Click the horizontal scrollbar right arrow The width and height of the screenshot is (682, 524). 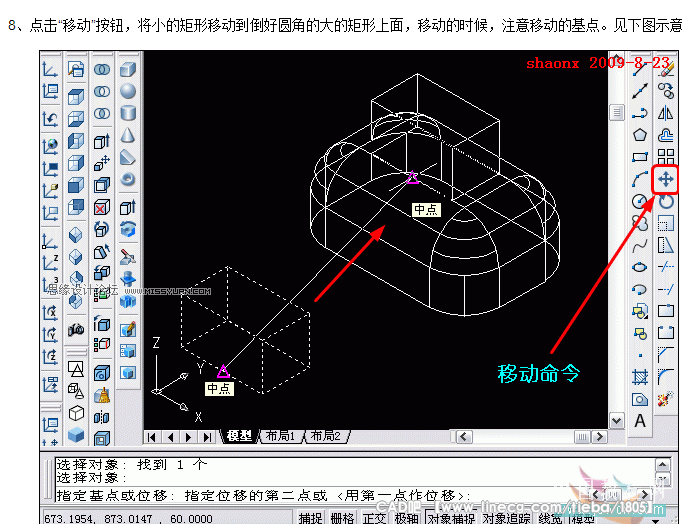600,436
